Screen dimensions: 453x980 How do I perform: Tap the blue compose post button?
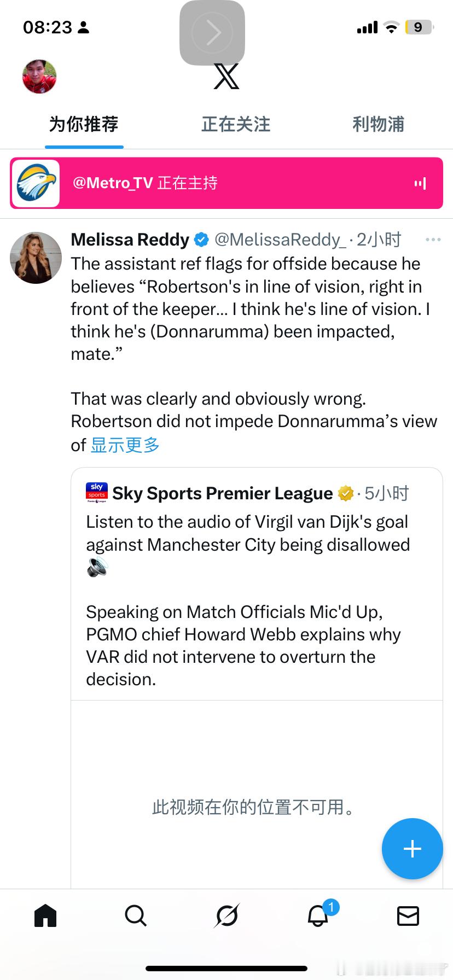412,848
